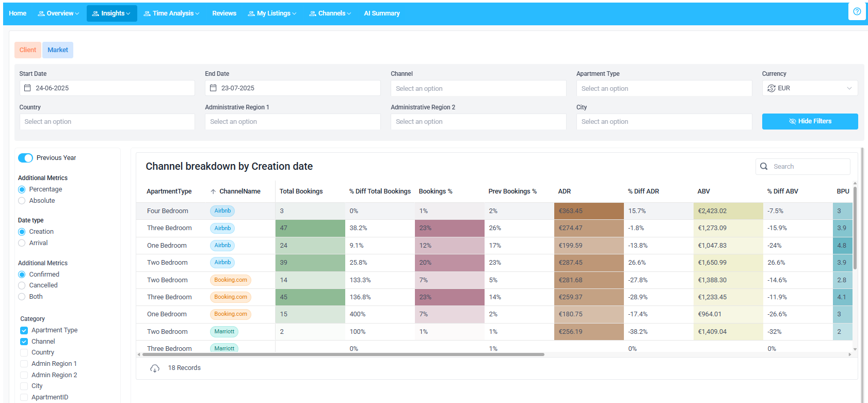Click the Hide Filters button
This screenshot has width=868, height=403.
point(809,121)
